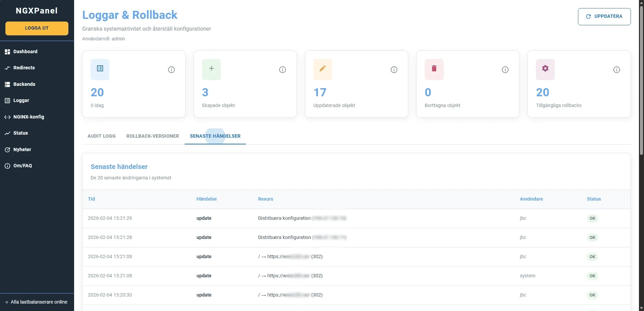Click the Logga ut button

[x=37, y=28]
